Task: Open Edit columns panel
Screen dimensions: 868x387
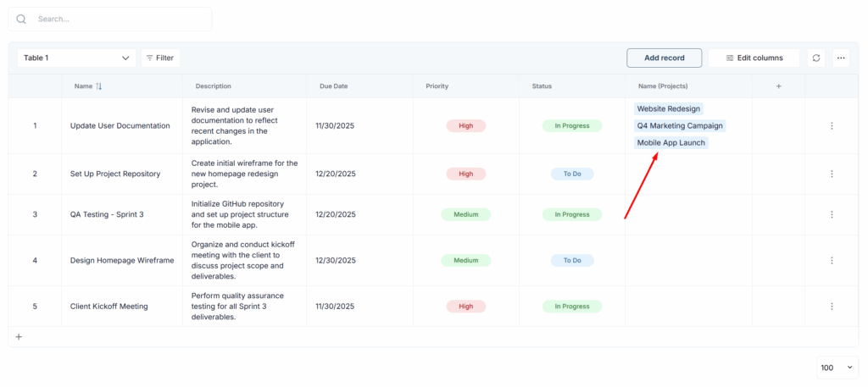Action: (x=753, y=58)
